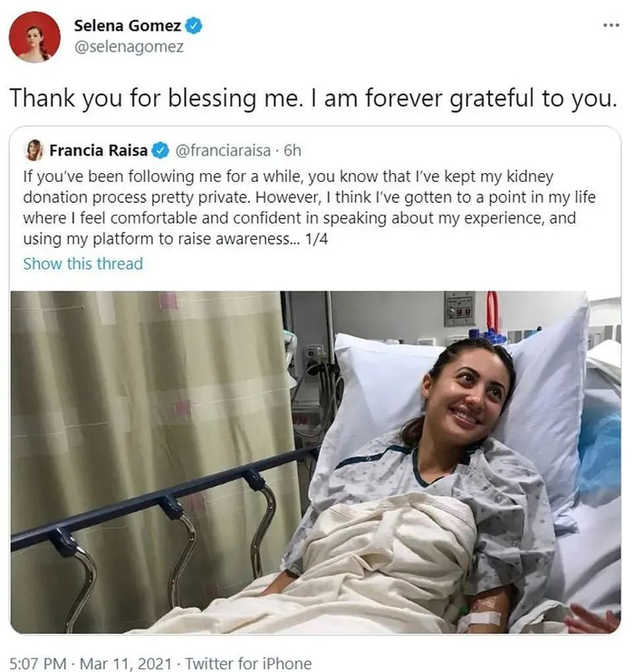Screen dimensions: 634x672
Task: Click the verified badge beside Selena Gomez
Action: pyautogui.click(x=194, y=26)
